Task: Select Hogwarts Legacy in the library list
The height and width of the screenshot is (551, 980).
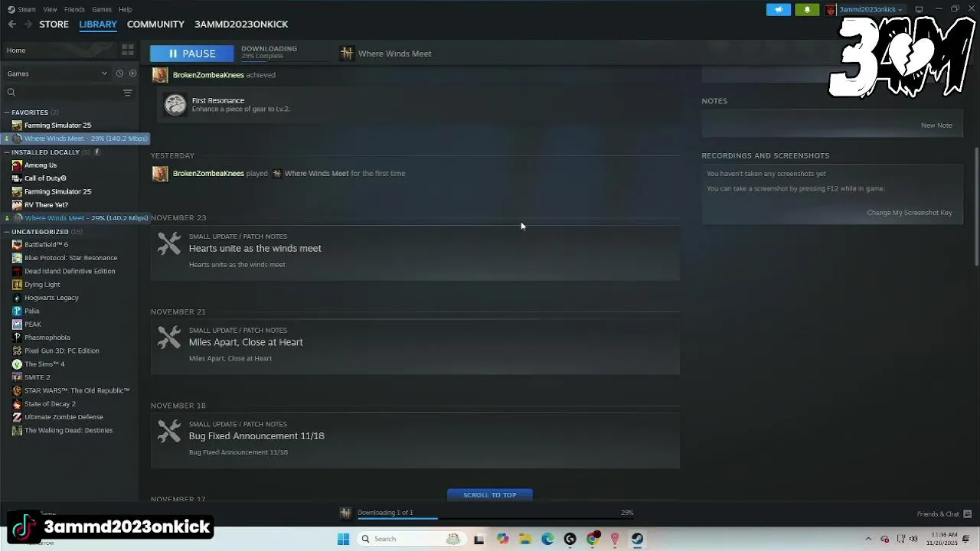Action: 51,298
